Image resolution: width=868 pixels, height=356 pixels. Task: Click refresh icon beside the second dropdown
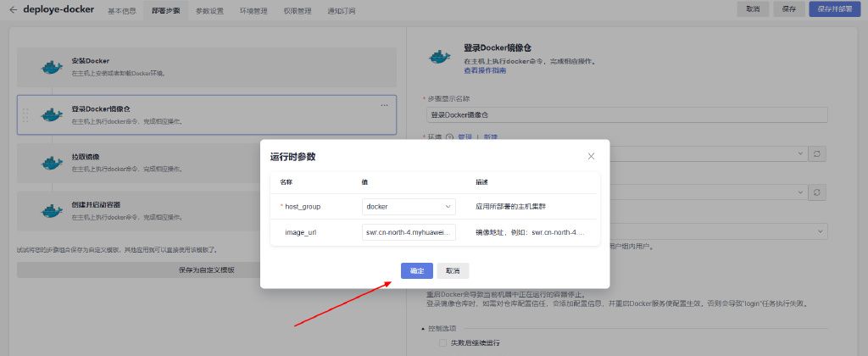[x=817, y=192]
